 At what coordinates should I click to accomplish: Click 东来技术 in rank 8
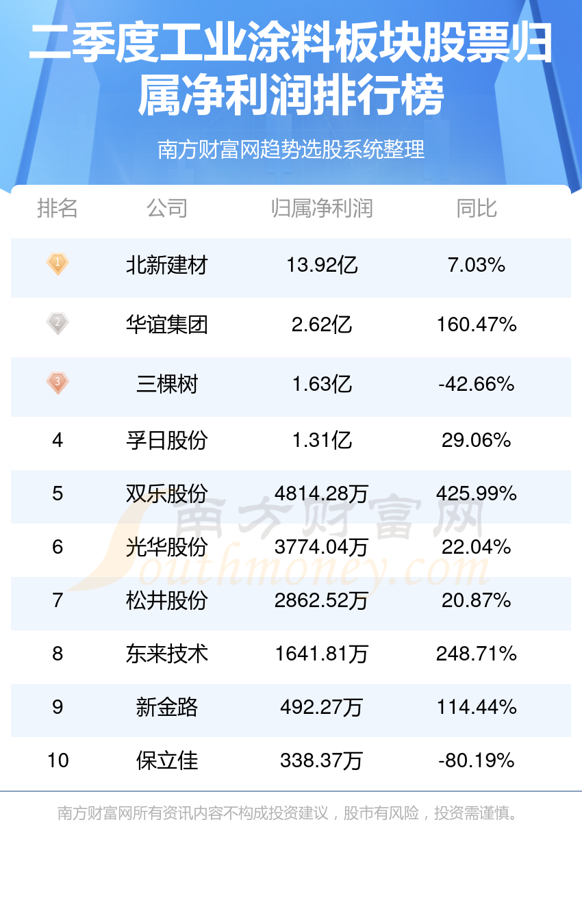(166, 654)
